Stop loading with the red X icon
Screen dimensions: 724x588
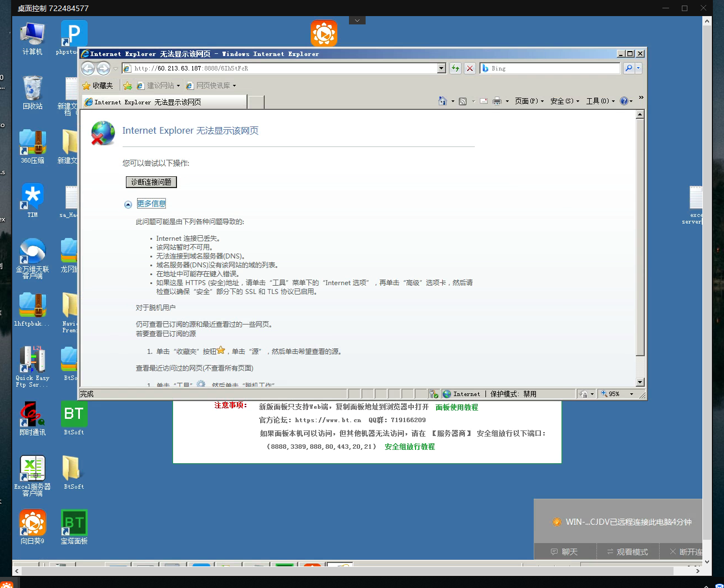(x=470, y=68)
